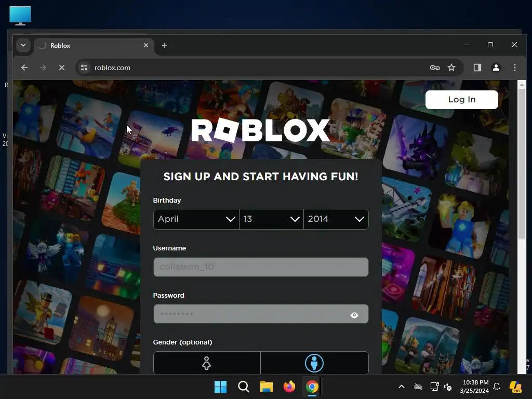Open Windows Search from taskbar
This screenshot has height=399, width=532.
(243, 387)
